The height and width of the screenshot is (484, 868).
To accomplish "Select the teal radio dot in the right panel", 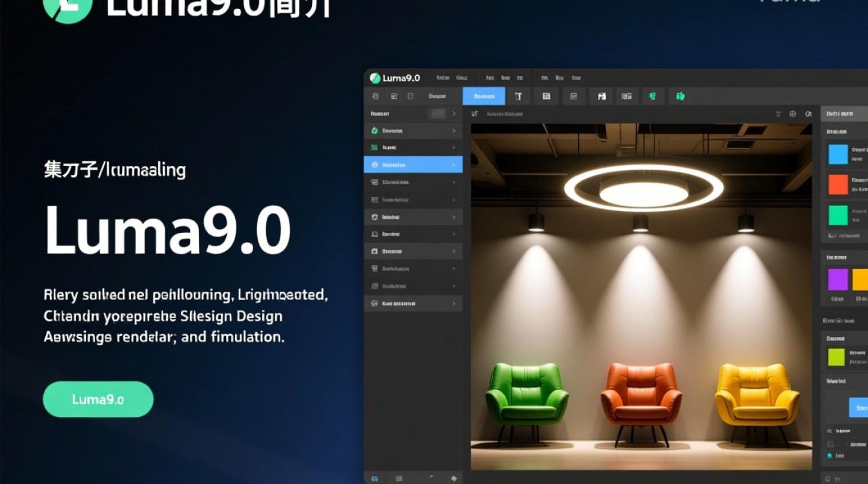I will (x=830, y=456).
